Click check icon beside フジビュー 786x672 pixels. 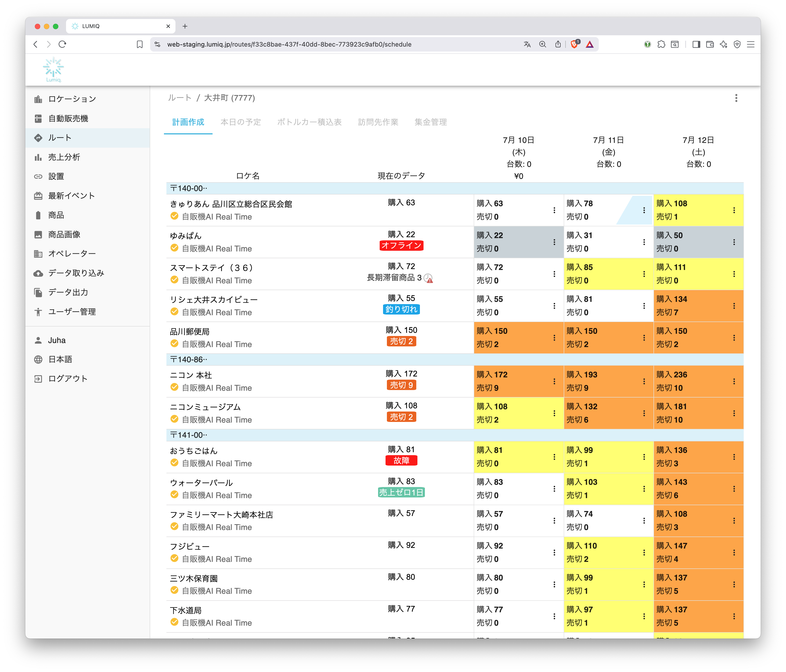(x=175, y=558)
